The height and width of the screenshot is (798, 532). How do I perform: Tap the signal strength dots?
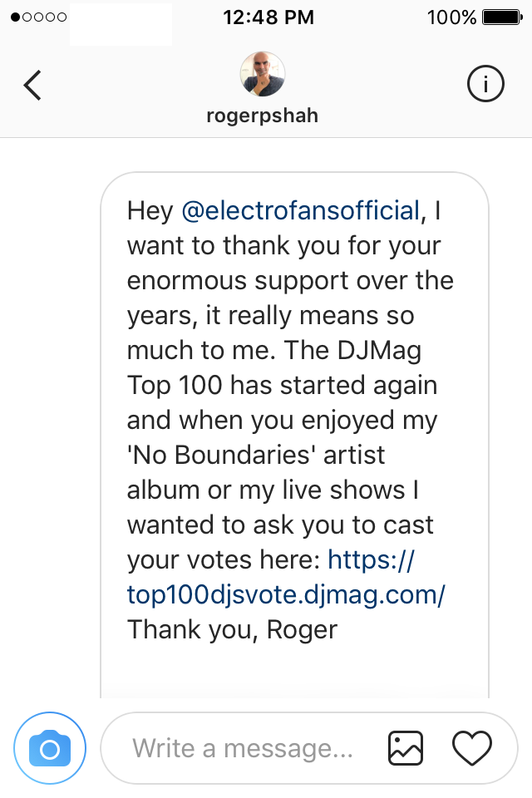click(38, 17)
